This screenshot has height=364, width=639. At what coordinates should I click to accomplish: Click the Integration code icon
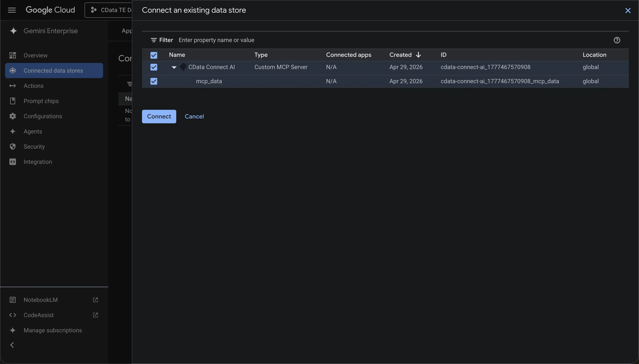point(12,162)
